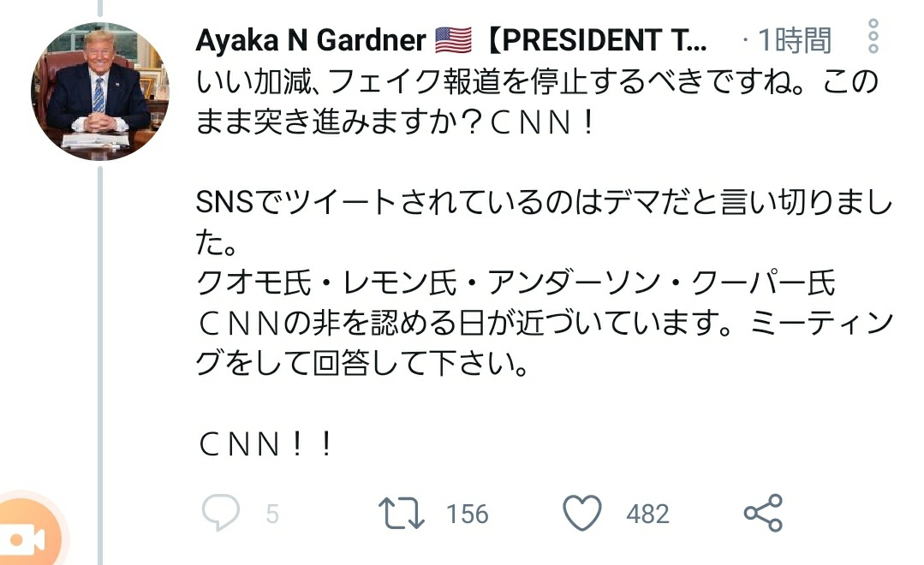Click the Ayaka N Gardner display name
Viewport: 924px width, 565px height.
click(x=311, y=39)
